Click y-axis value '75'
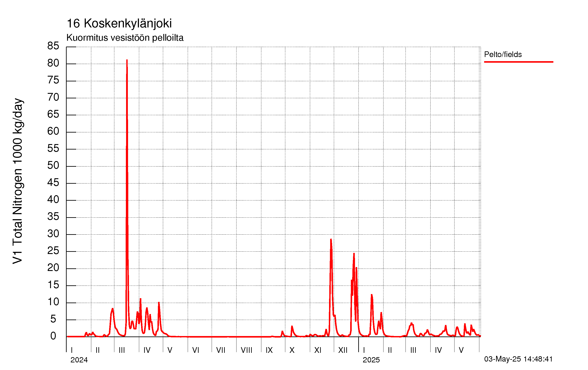Viewport: 588px width, 370px height. click(x=53, y=80)
